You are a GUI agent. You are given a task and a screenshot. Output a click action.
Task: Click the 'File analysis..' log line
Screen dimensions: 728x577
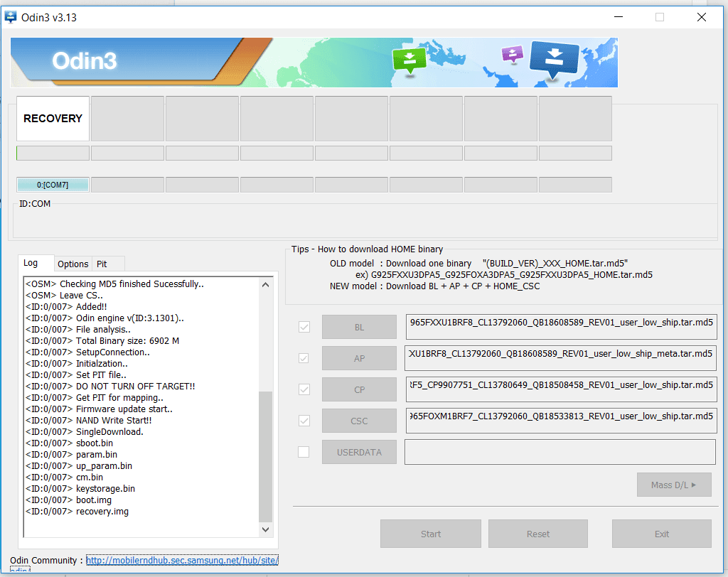78,330
